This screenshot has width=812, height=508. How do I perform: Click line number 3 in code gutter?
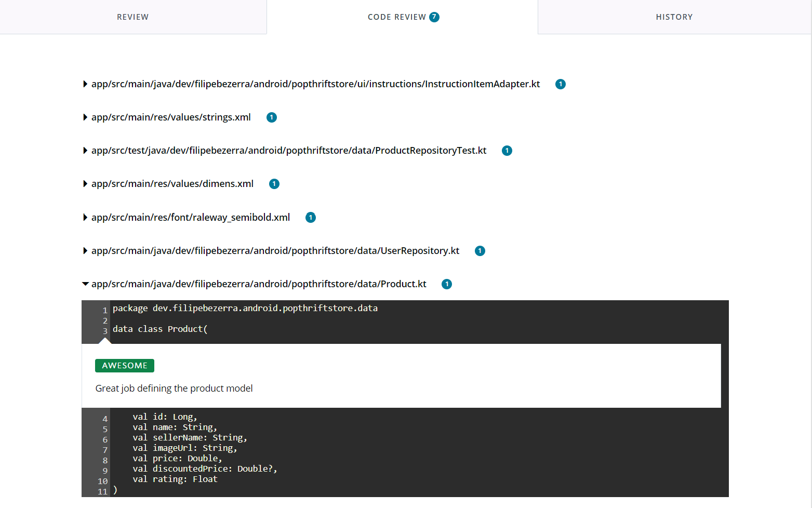click(x=105, y=331)
